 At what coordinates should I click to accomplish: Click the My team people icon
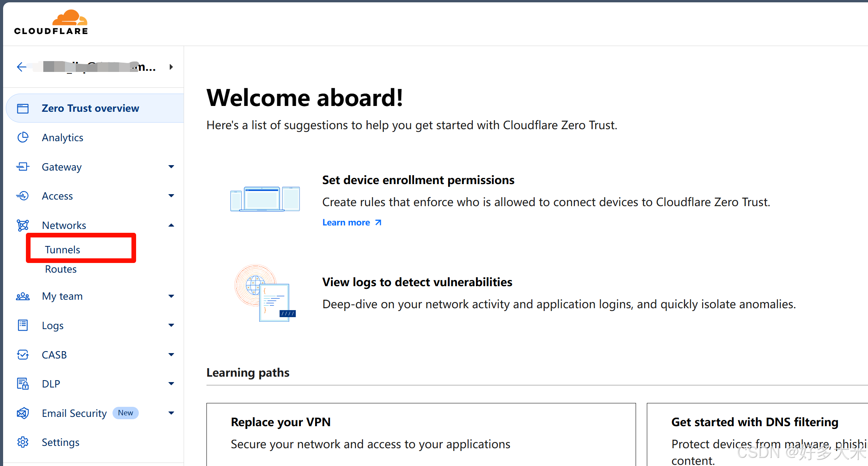23,296
